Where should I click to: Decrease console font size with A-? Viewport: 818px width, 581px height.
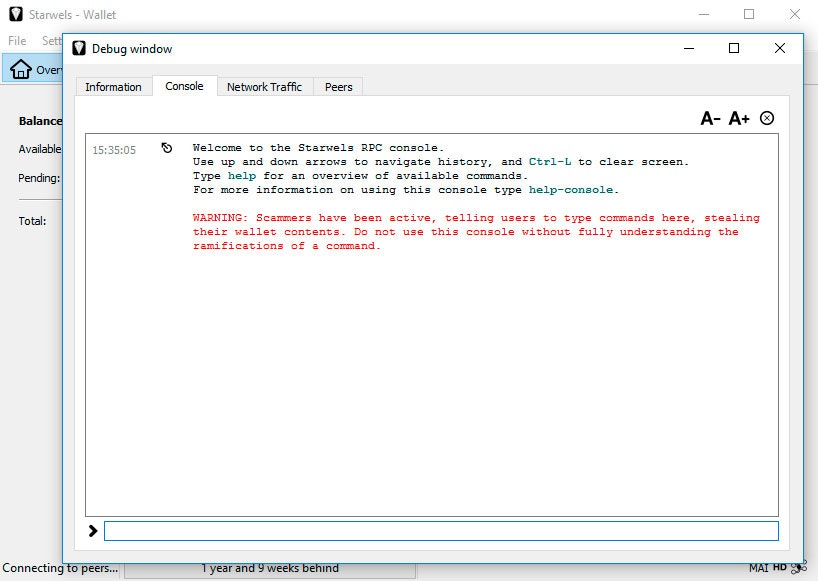tap(710, 118)
